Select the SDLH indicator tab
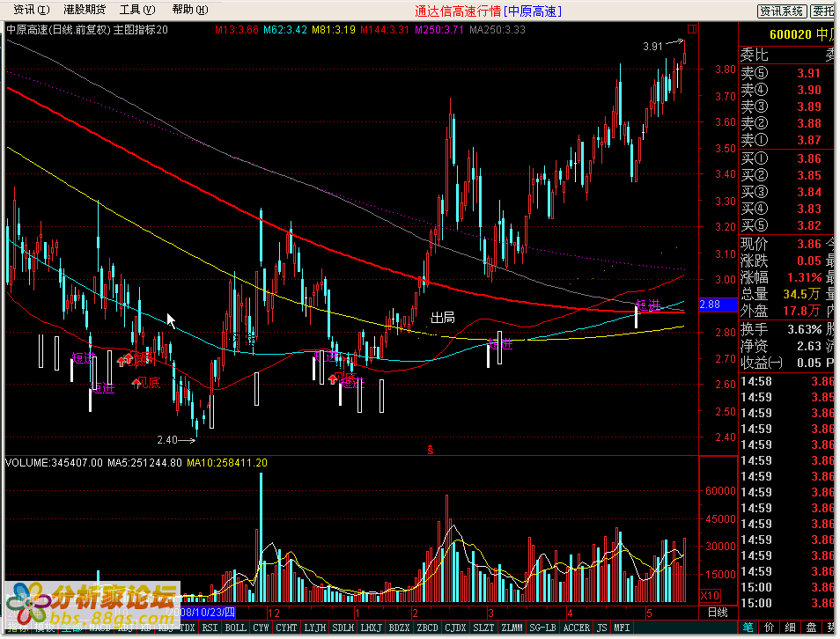The height and width of the screenshot is (639, 840). click(343, 628)
